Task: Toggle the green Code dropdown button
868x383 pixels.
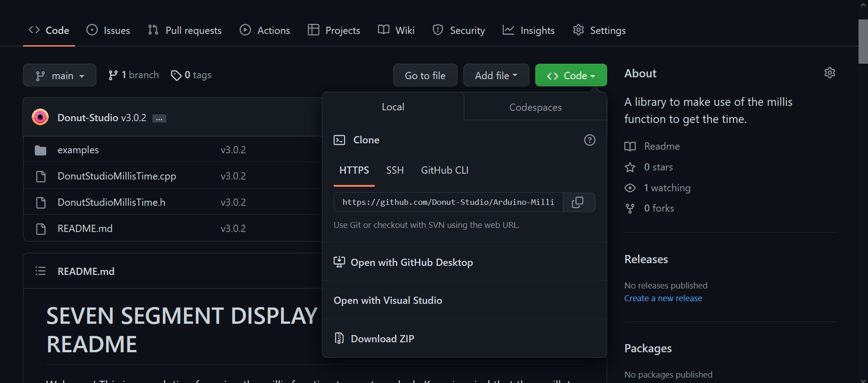Action: [571, 76]
